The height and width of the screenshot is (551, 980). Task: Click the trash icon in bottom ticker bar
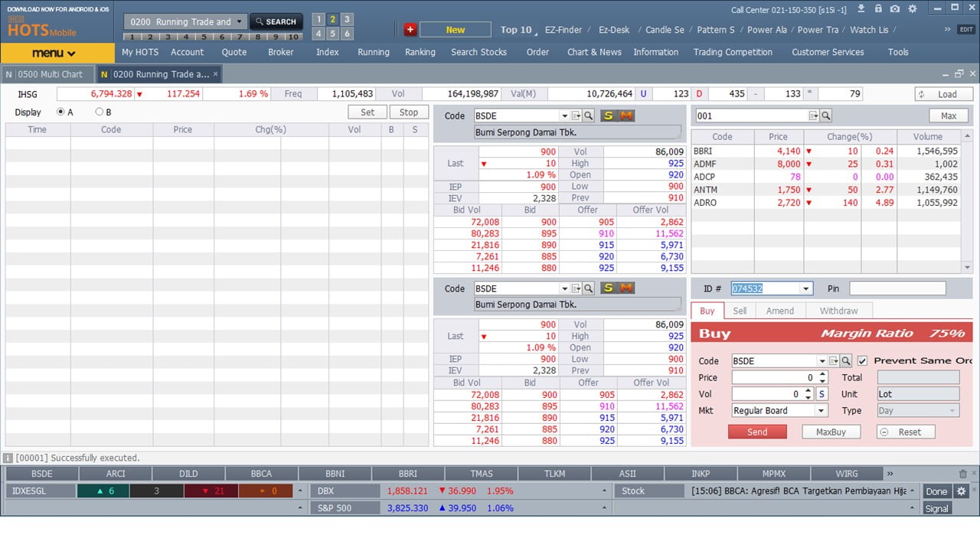(x=963, y=474)
